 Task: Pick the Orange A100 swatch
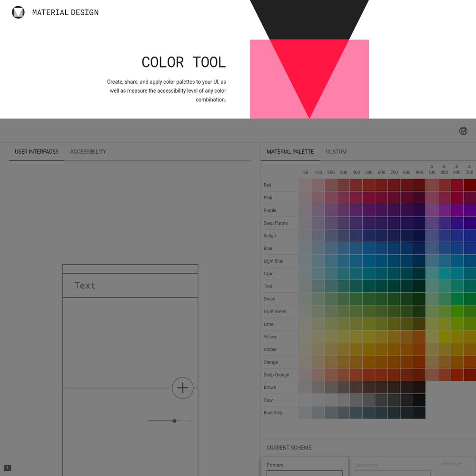pos(432,362)
